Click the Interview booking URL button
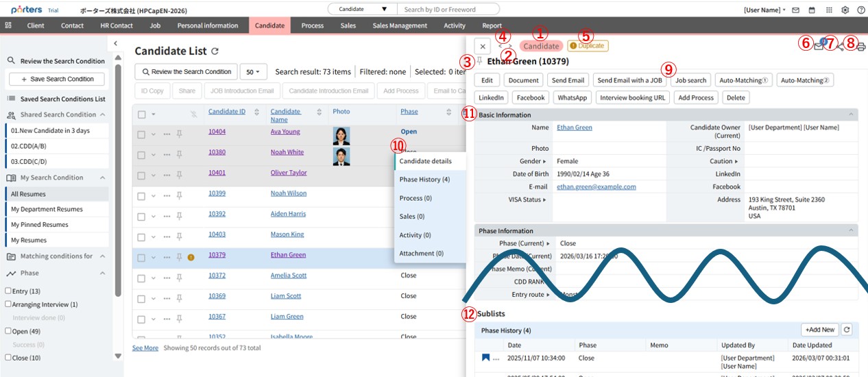The width and height of the screenshot is (868, 377). click(x=632, y=98)
